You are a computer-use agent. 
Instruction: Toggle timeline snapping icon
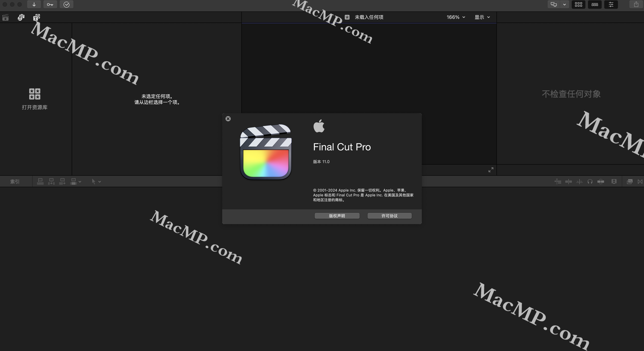[601, 182]
